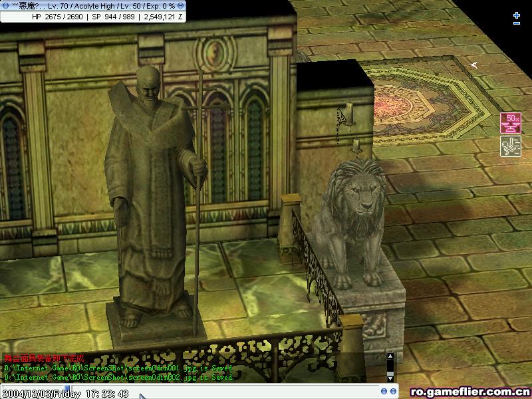Click the SP 944 / 989 value

113,17
